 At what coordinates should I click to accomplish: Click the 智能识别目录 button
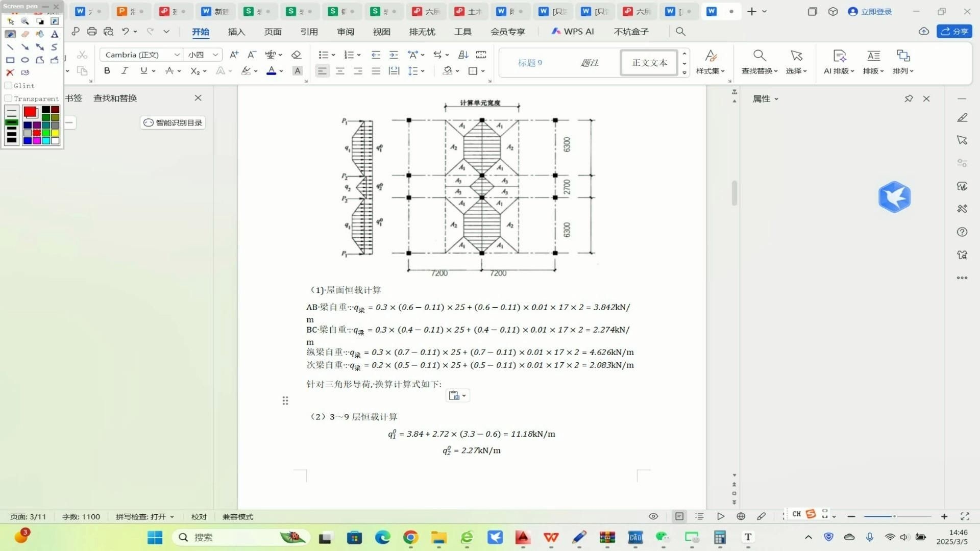click(173, 122)
